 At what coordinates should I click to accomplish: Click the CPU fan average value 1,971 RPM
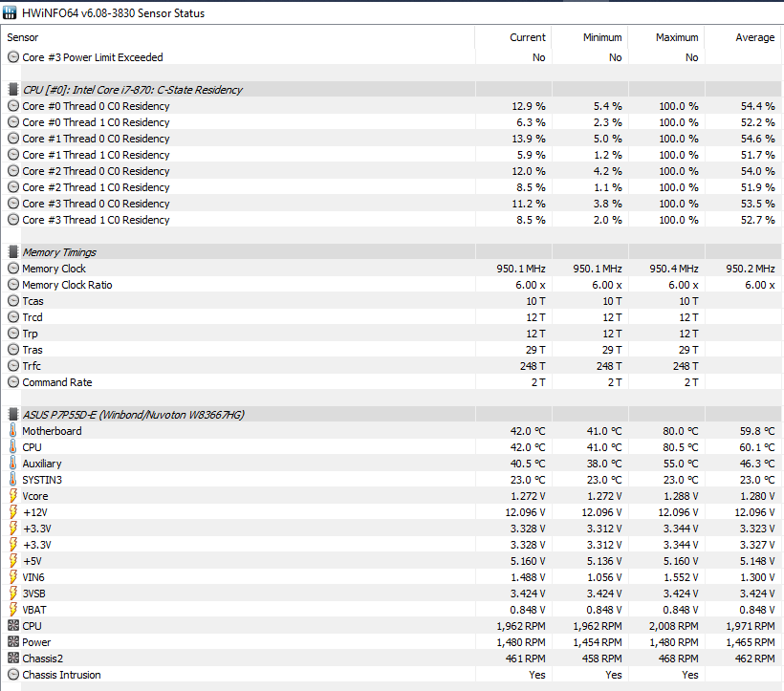[x=751, y=626]
